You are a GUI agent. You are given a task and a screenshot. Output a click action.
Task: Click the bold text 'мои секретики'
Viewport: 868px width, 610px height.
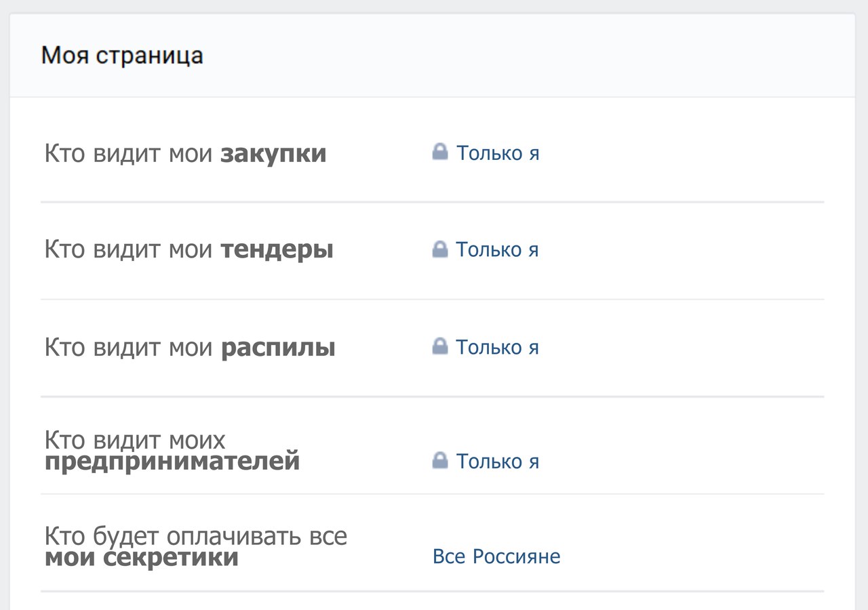[142, 558]
